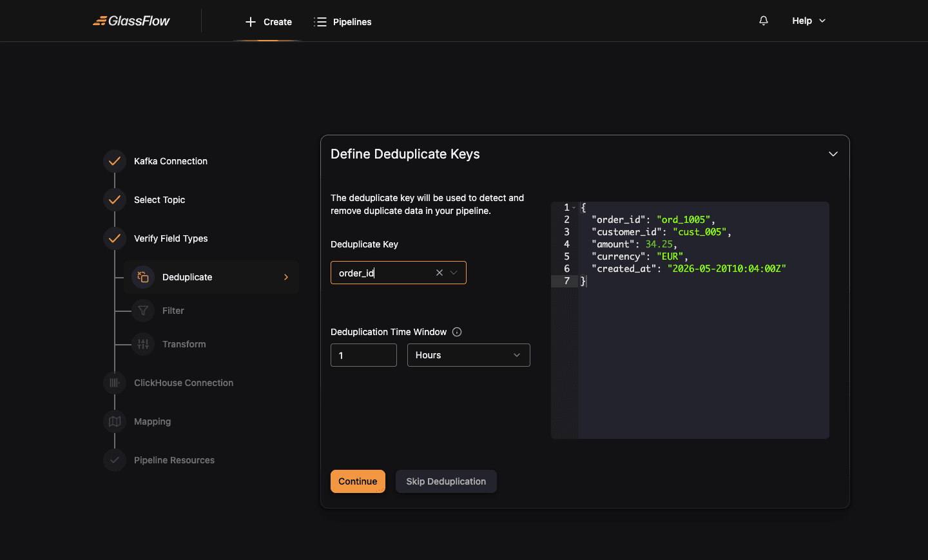Select ClickHouse Connection step label
The height and width of the screenshot is (560, 928).
tap(184, 383)
